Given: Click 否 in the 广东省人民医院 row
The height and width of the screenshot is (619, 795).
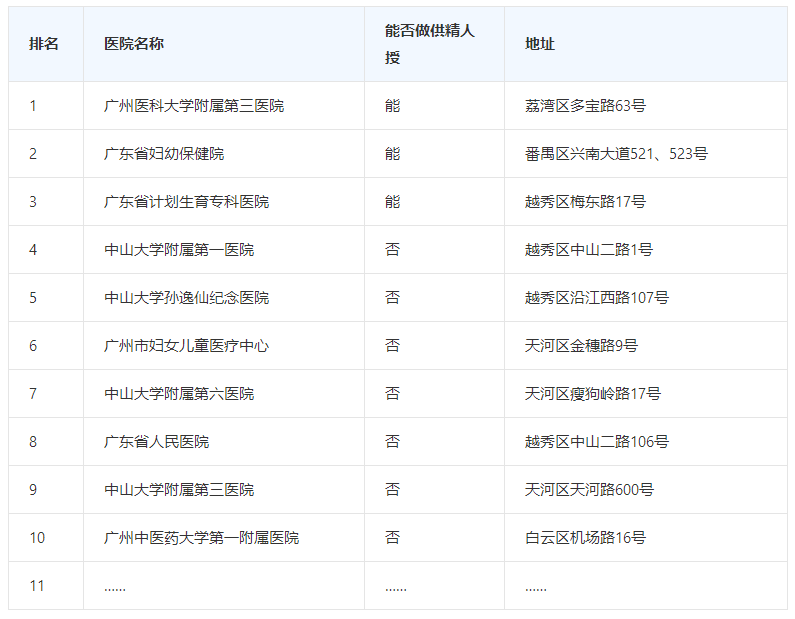Looking at the screenshot, I should (x=392, y=442).
